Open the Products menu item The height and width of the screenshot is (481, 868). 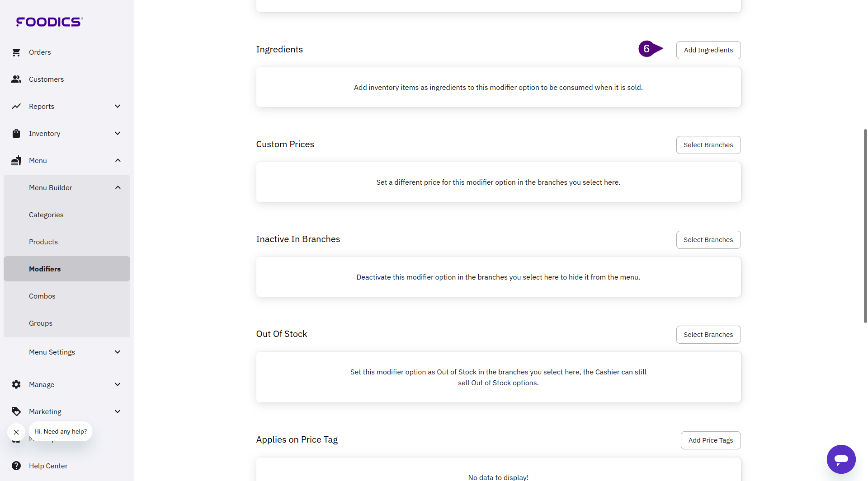coord(43,242)
